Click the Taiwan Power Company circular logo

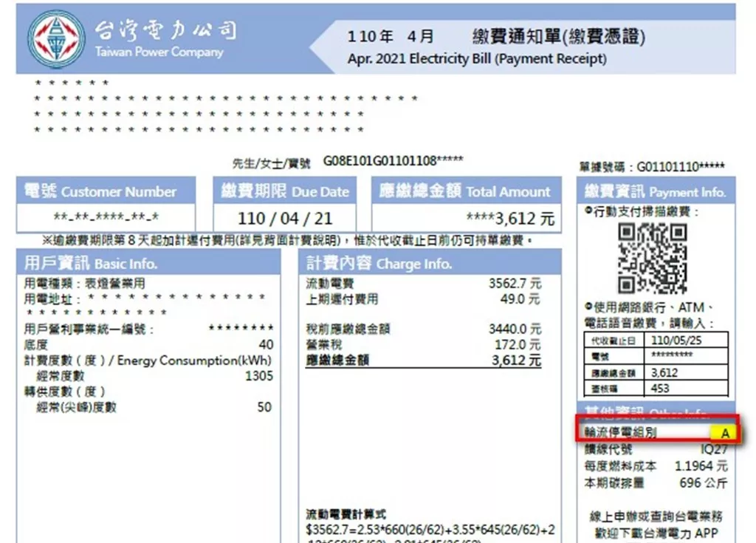pos(56,38)
